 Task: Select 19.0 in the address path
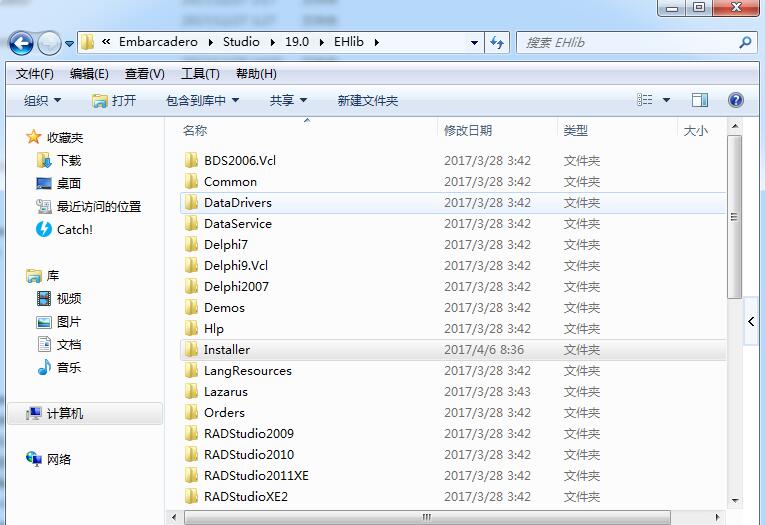[x=297, y=42]
